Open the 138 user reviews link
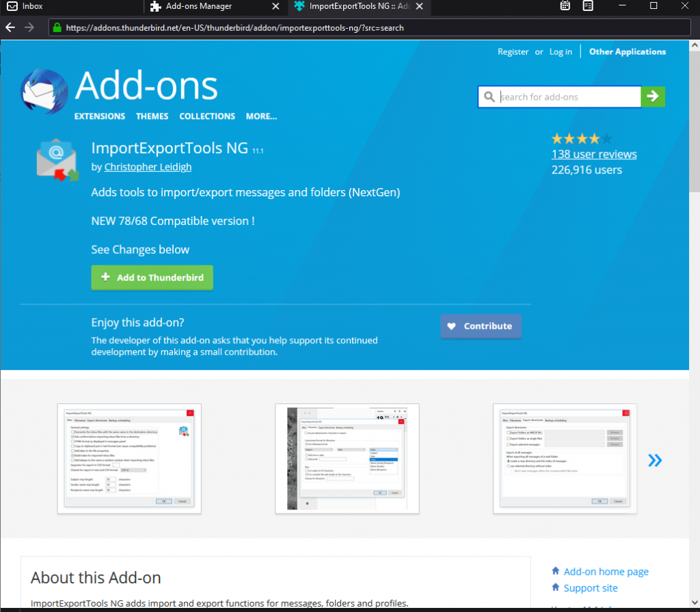Image resolution: width=700 pixels, height=612 pixels. pyautogui.click(x=594, y=154)
